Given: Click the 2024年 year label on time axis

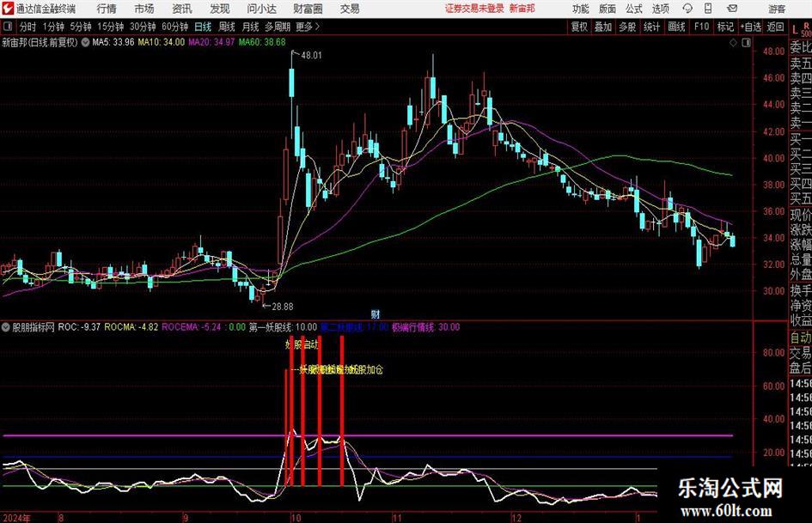Looking at the screenshot, I should point(16,518).
